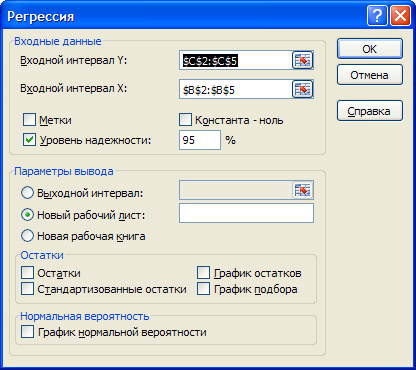Check the Остатки checkbox
The image size is (416, 370).
[x=27, y=273]
